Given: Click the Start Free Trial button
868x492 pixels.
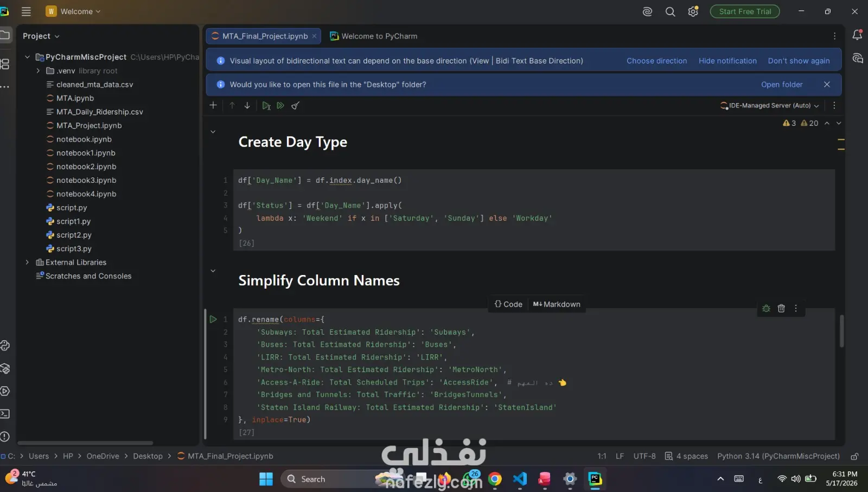Looking at the screenshot, I should point(745,11).
